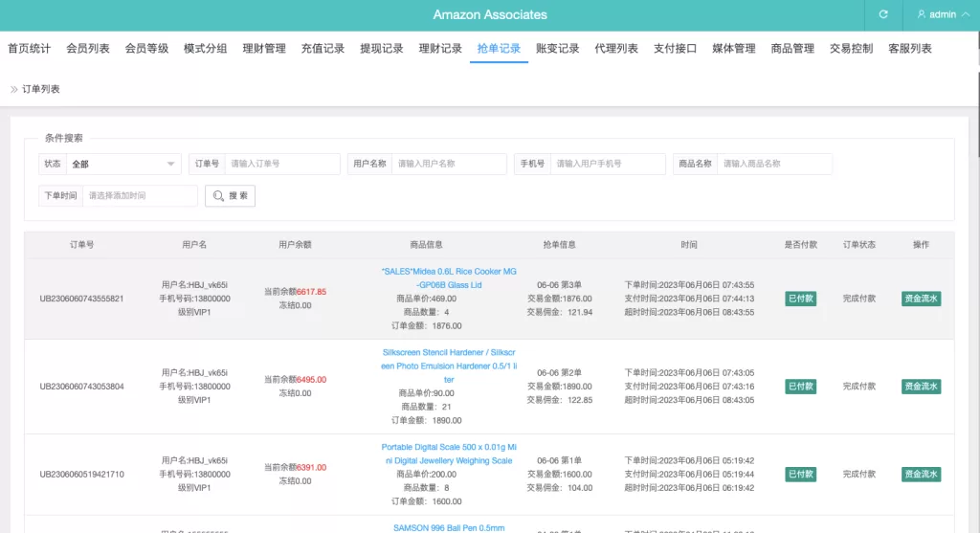This screenshot has height=533, width=980.
Task: Open the 交易控制 tab
Action: click(x=851, y=48)
